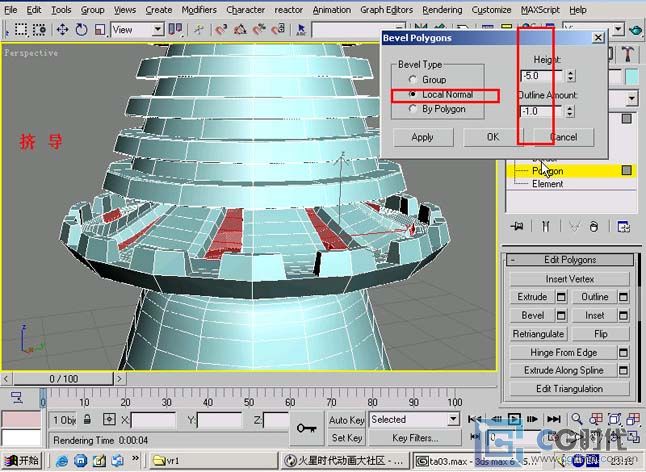Select the Rectangular Selection Region tool
646x472 pixels.
(x=21, y=29)
